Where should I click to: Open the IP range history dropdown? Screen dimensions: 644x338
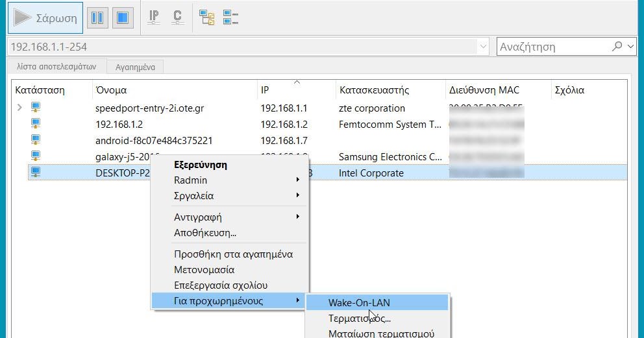[x=483, y=47]
